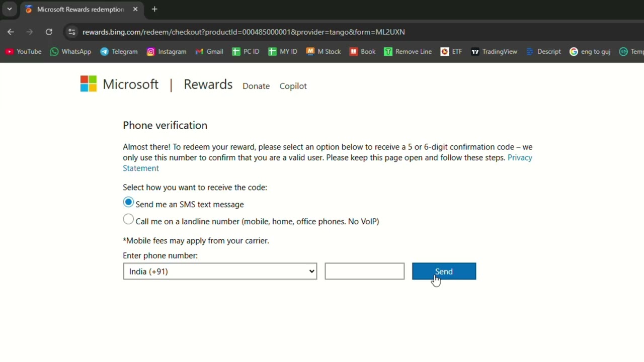Open the YouTube bookmark
644x362 pixels.
(x=23, y=52)
